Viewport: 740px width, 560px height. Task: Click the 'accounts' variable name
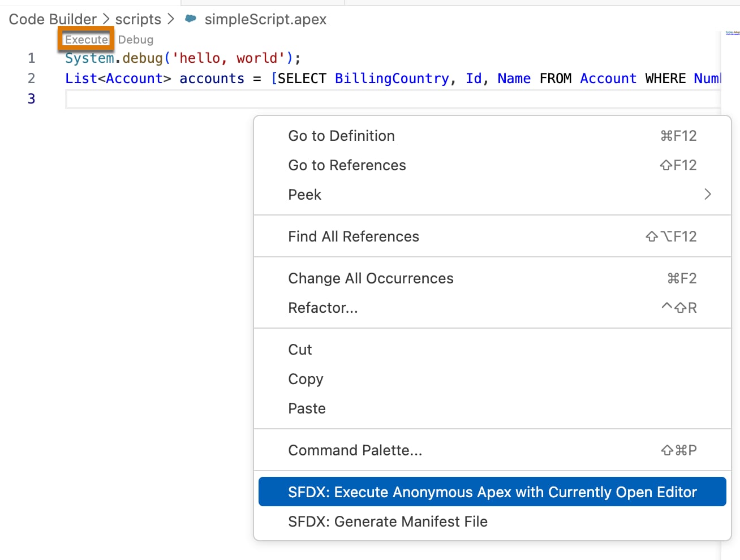(212, 78)
